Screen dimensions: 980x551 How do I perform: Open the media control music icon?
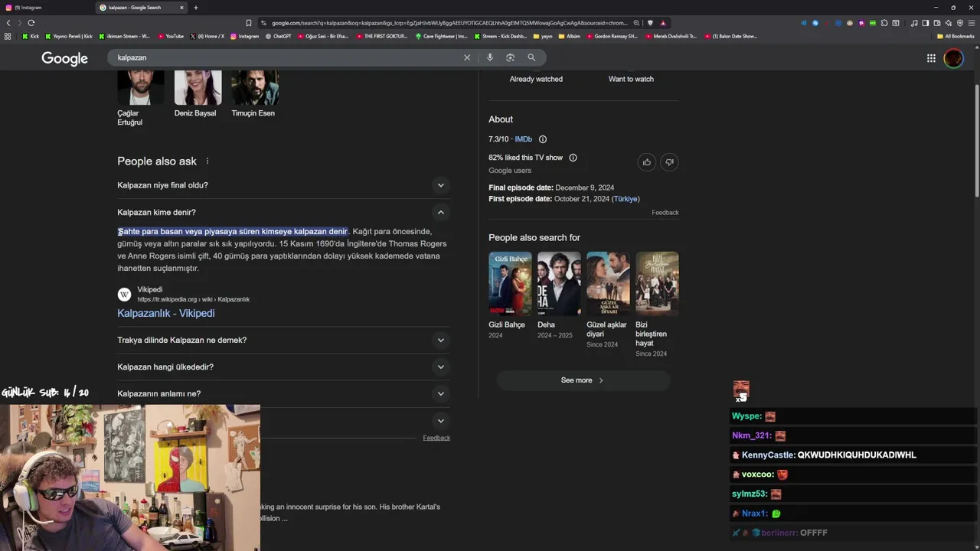coord(914,23)
